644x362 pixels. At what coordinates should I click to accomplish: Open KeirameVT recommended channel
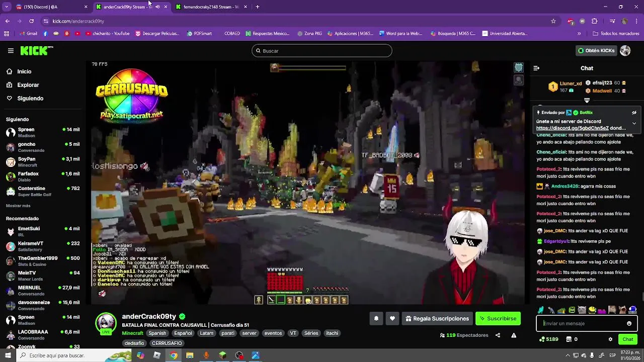(x=43, y=246)
